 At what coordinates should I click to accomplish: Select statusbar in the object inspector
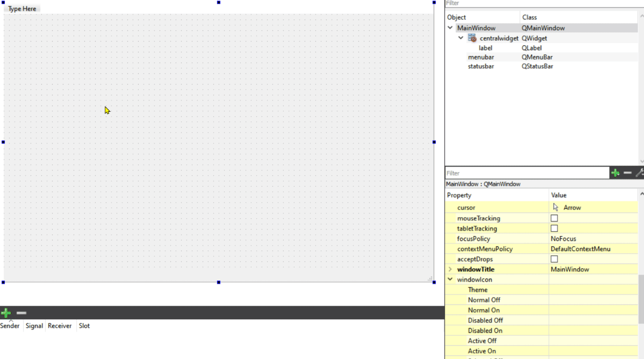(481, 66)
